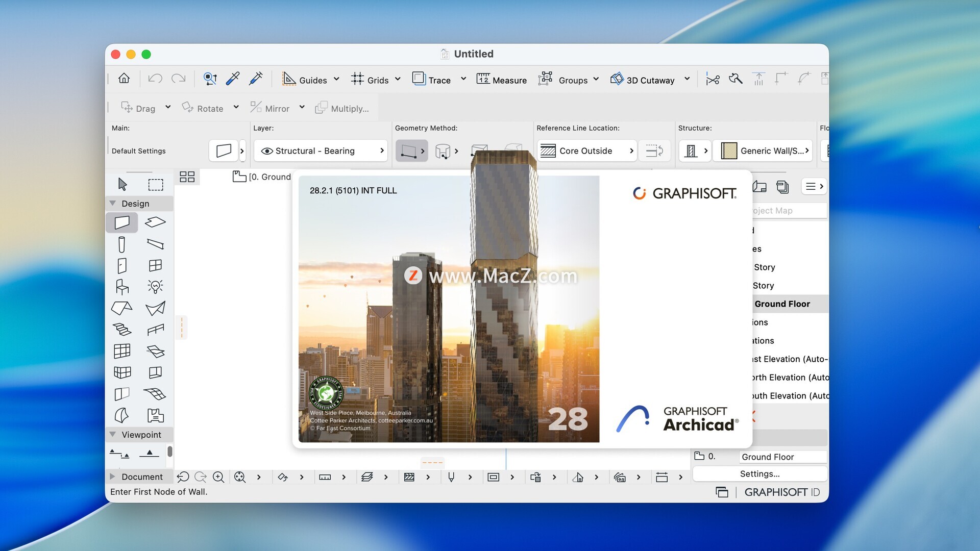Click the toolbox scrollbar thumb

pyautogui.click(x=170, y=452)
